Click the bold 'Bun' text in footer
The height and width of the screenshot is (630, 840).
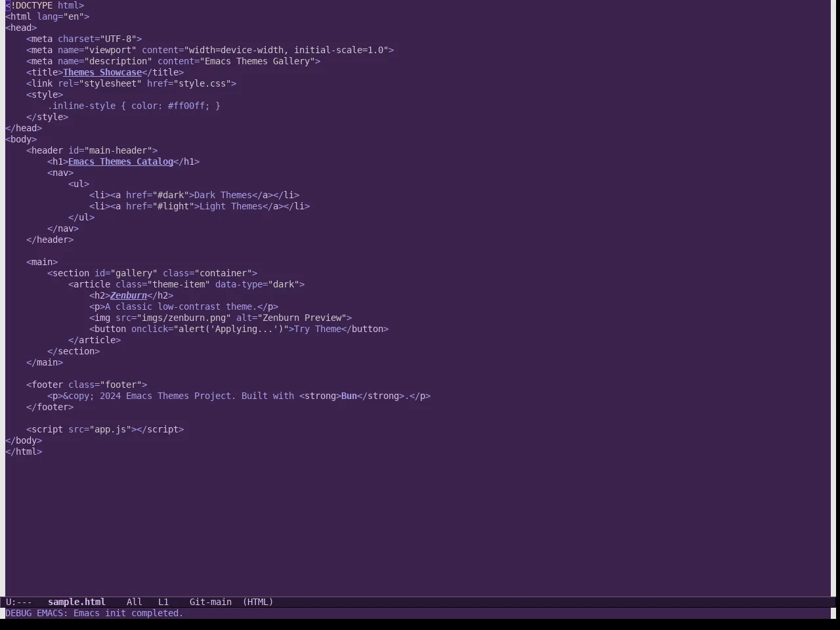(x=349, y=396)
